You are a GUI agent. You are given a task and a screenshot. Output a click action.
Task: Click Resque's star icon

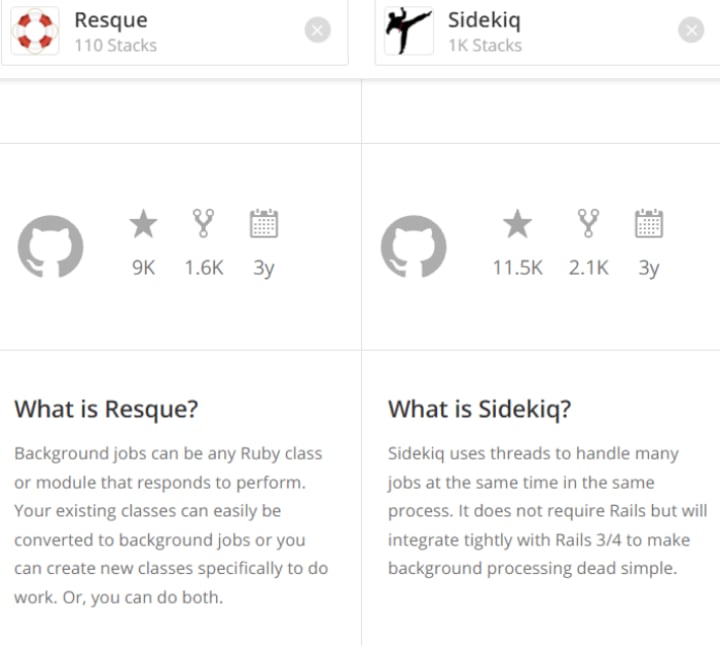coord(143,224)
